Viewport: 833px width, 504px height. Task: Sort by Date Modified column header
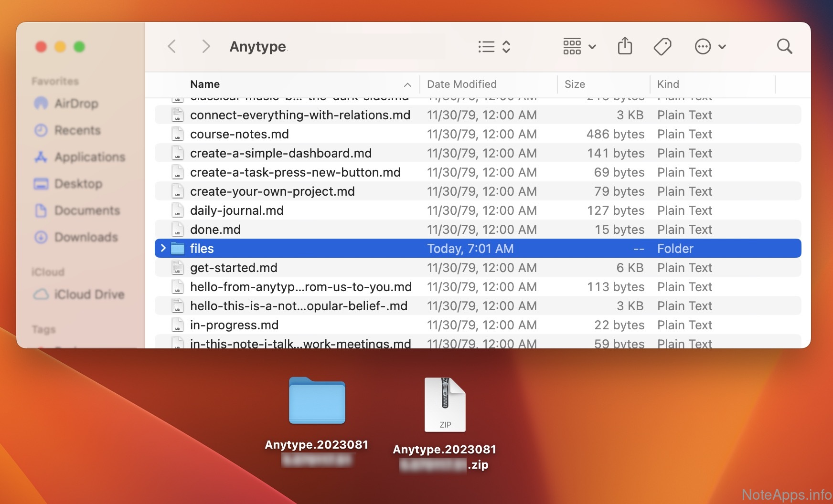tap(461, 84)
